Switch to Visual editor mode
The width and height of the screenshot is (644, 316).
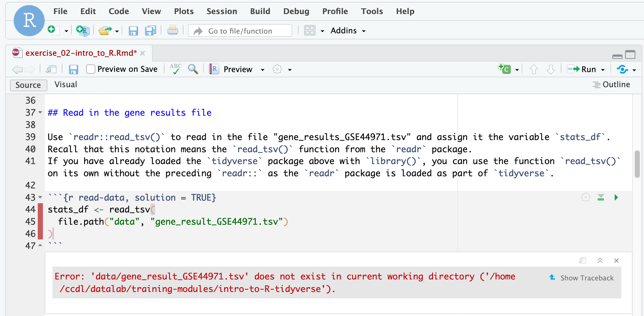66,85
